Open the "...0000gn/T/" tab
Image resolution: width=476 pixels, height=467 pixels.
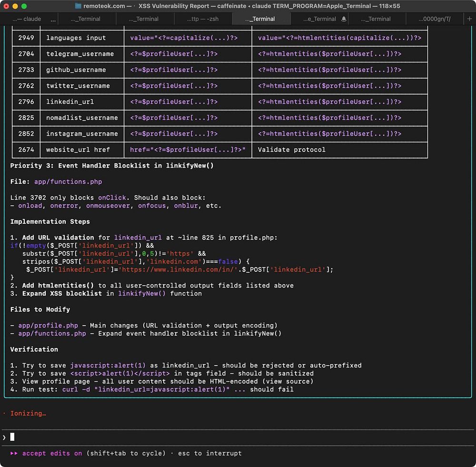(434, 19)
